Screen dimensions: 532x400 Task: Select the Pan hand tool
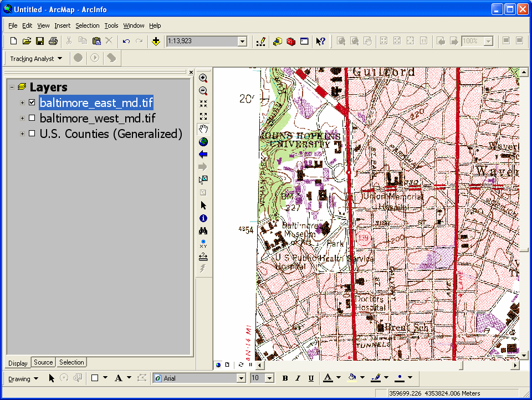click(x=203, y=129)
